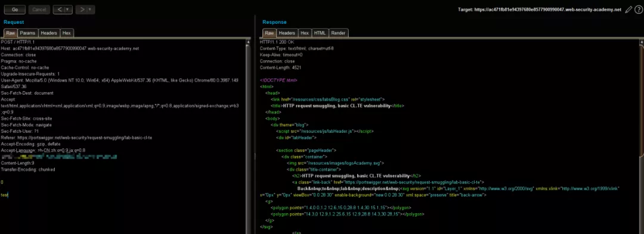
Task: Click the 'Sec-Fetch-Mode: navigate' header
Action: click(x=26, y=125)
